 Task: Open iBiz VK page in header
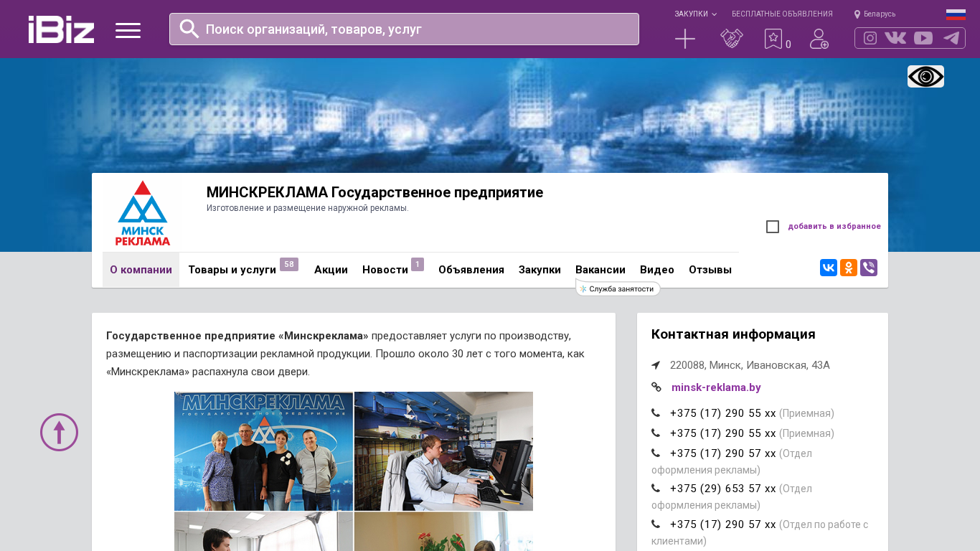895,38
